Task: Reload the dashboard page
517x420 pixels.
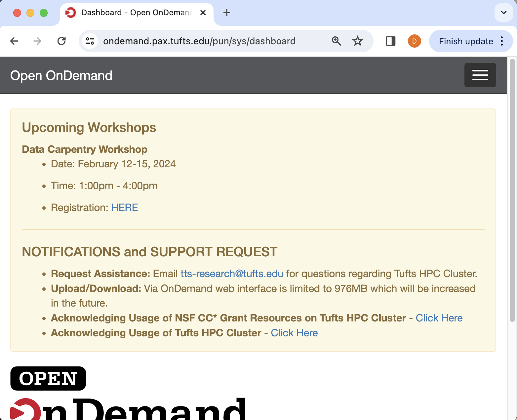Action: pyautogui.click(x=61, y=41)
